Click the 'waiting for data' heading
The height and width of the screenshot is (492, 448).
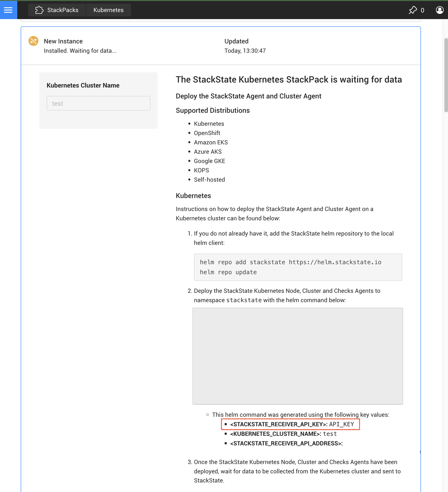click(289, 80)
